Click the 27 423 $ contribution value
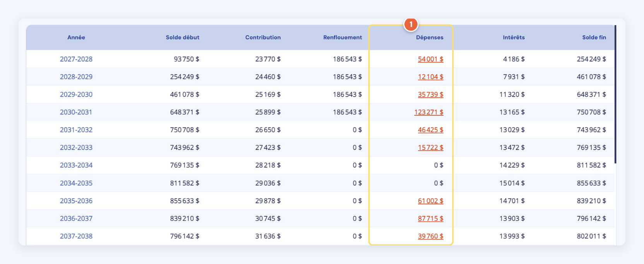The height and width of the screenshot is (264, 644). point(268,147)
